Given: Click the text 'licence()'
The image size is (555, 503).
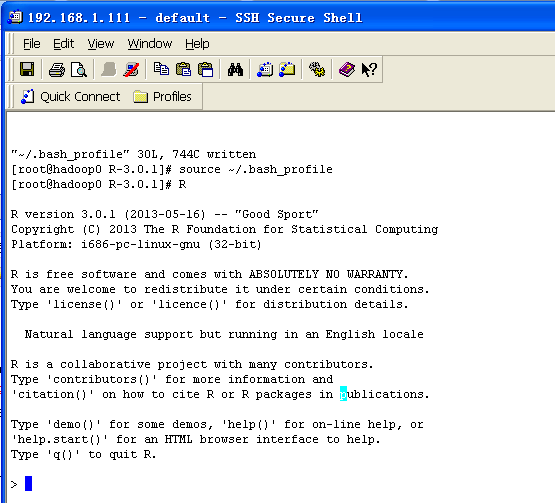Looking at the screenshot, I should (189, 304).
